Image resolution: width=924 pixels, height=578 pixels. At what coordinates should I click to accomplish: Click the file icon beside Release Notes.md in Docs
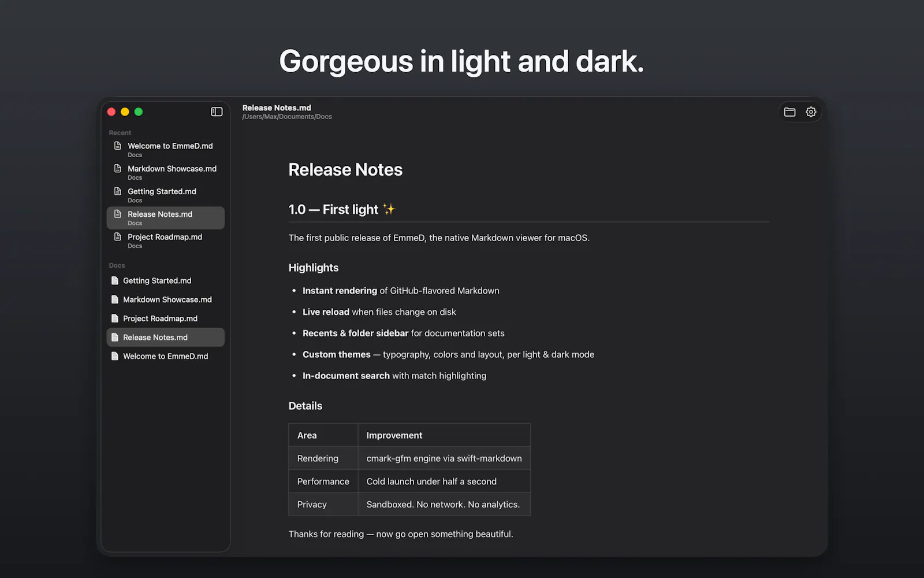(114, 338)
